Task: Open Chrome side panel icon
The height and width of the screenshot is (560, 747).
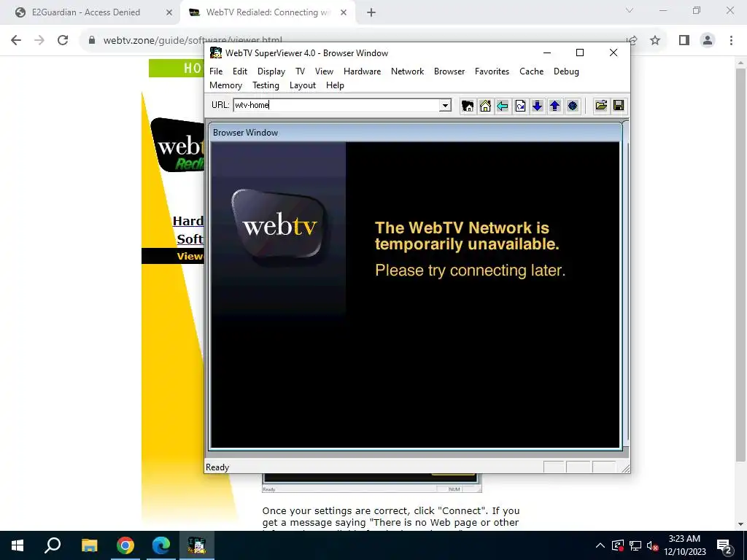Action: (x=684, y=41)
